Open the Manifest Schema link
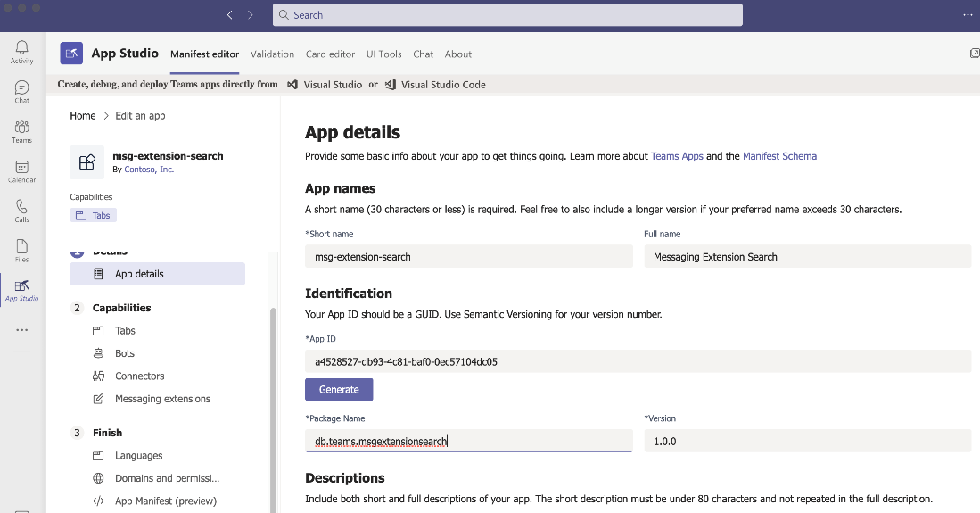Image resolution: width=980 pixels, height=513 pixels. point(779,156)
